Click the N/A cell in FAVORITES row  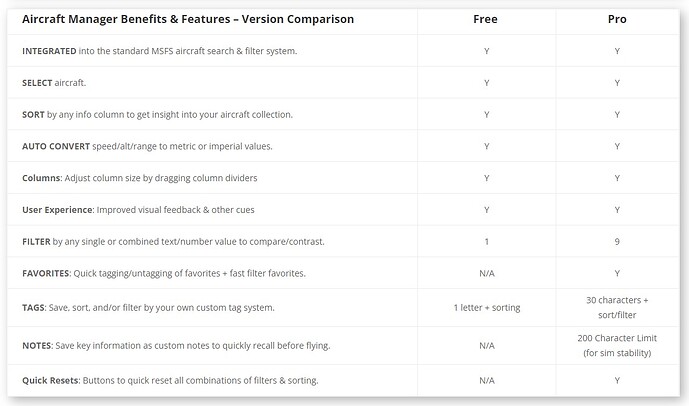pyautogui.click(x=486, y=274)
